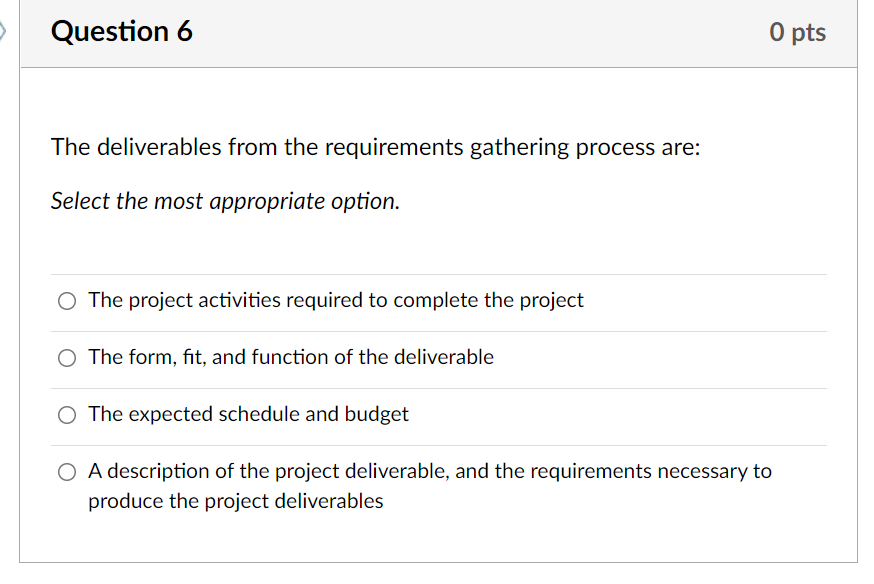Choose 'The expected schedule and budget' answer
The height and width of the screenshot is (584, 874).
(x=66, y=414)
